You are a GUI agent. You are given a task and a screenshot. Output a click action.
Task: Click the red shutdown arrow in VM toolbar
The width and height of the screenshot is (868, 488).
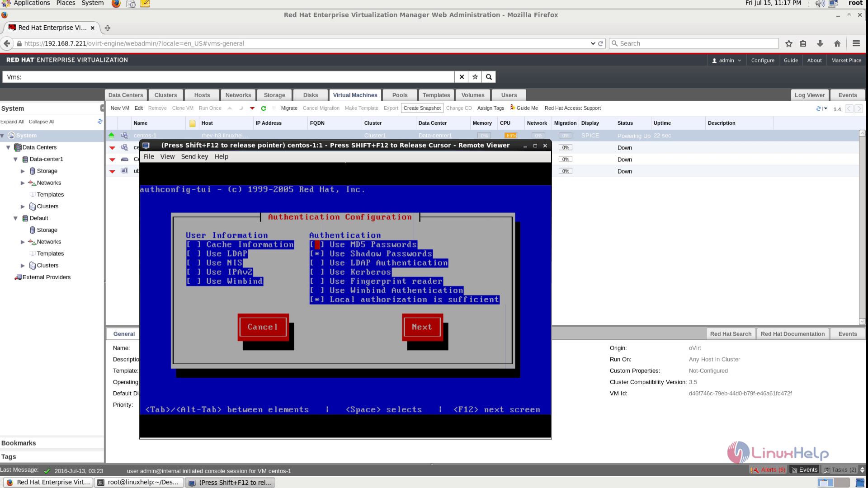click(x=252, y=108)
